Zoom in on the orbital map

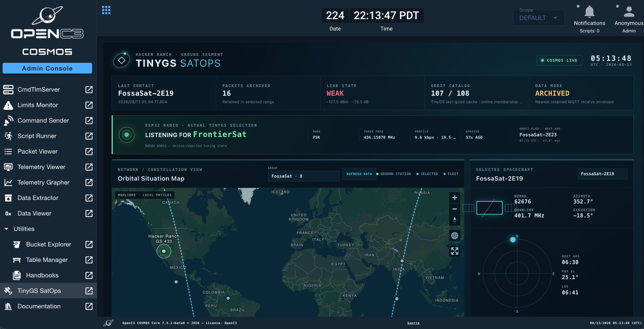pyautogui.click(x=455, y=198)
